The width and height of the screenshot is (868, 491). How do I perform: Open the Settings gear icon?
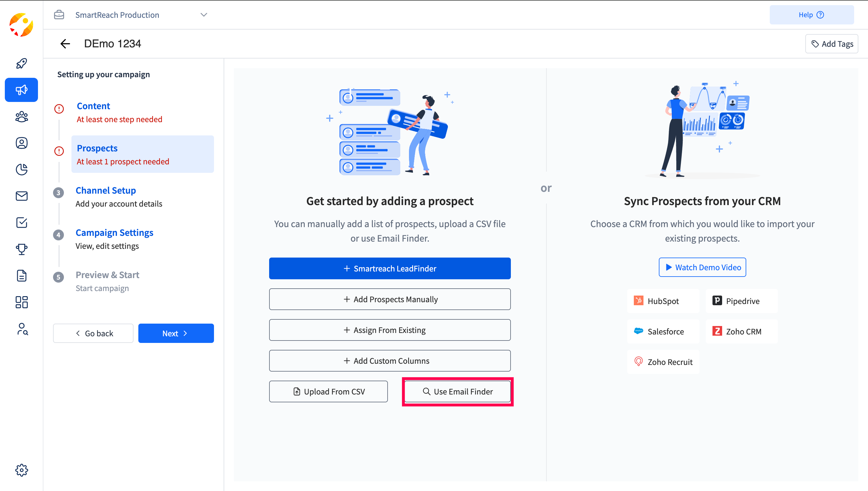22,470
